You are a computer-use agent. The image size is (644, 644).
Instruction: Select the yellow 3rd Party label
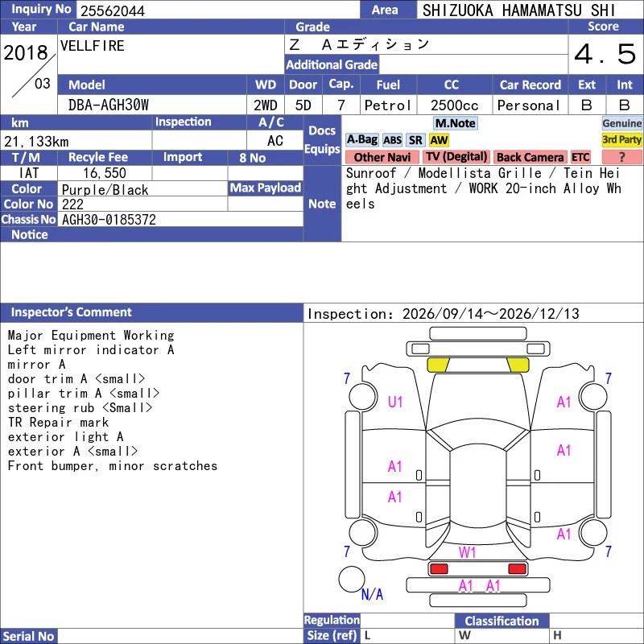click(x=621, y=140)
